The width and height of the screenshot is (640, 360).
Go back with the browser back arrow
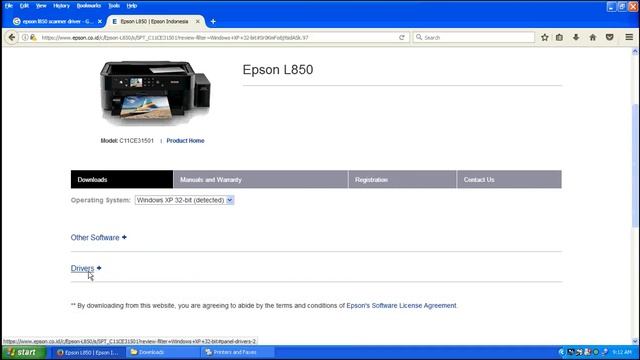(12, 37)
